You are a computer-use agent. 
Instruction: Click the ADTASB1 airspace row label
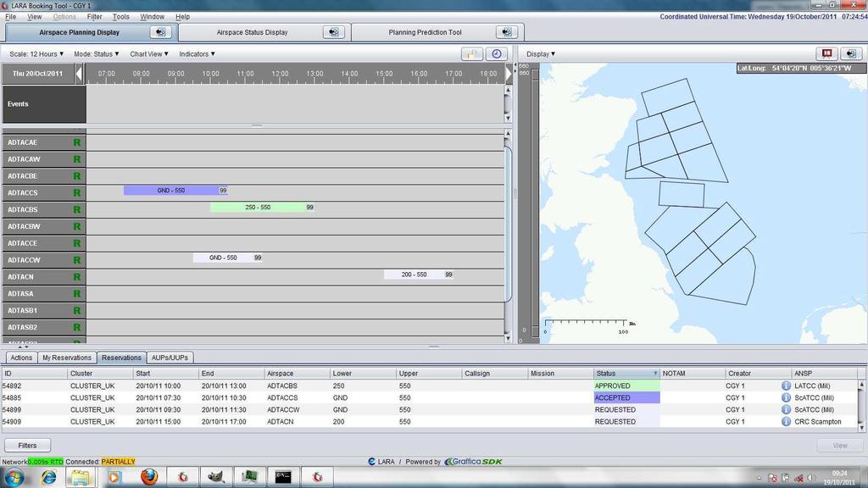pyautogui.click(x=44, y=311)
